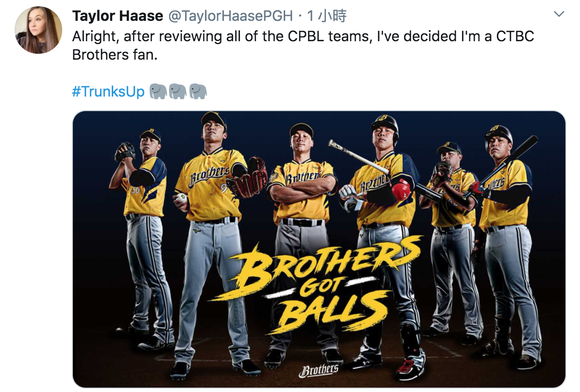
Task: Open the @TaylorHaasePGH handle link
Action: tap(230, 16)
